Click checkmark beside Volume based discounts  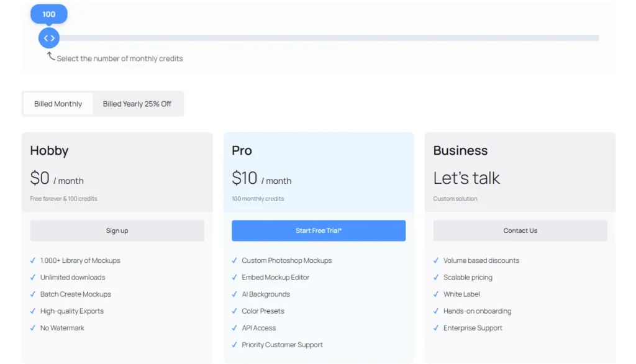click(x=436, y=260)
